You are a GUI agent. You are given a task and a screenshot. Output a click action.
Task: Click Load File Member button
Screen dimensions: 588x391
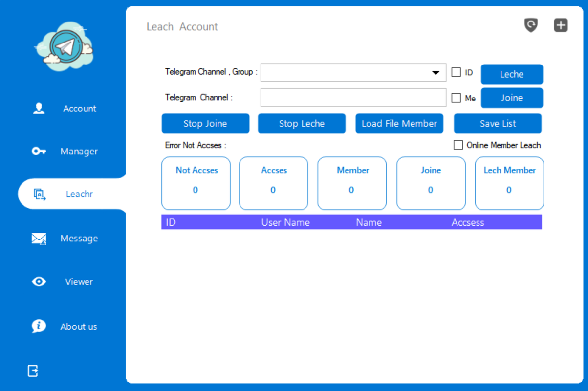click(399, 124)
